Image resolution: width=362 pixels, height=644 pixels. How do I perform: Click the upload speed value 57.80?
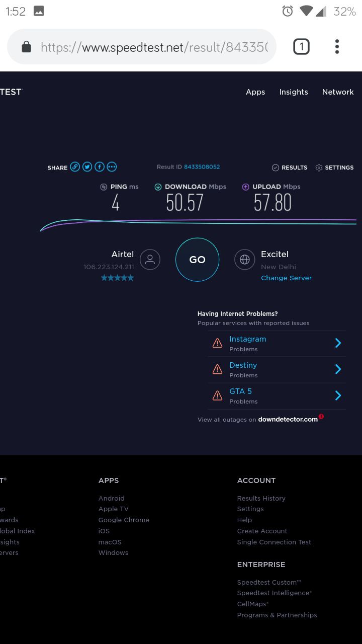(x=273, y=203)
